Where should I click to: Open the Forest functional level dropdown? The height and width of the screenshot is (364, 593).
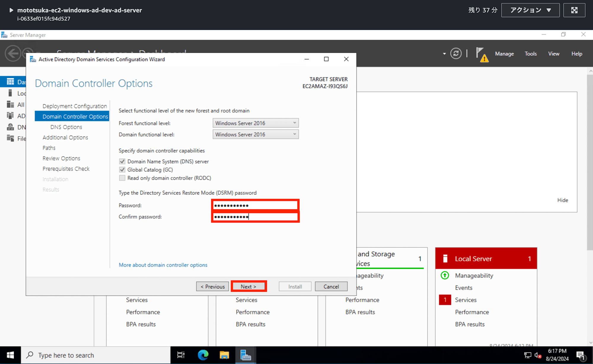(x=256, y=123)
